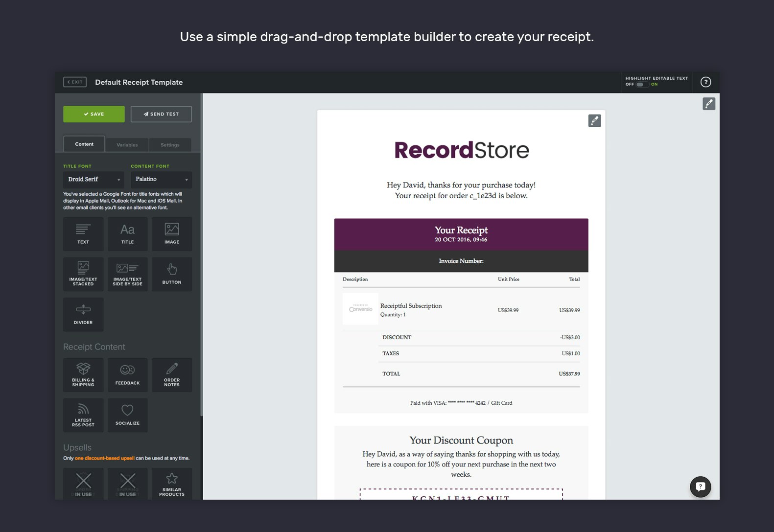Open the discount-based upsell link
774x532 pixels.
(x=104, y=458)
